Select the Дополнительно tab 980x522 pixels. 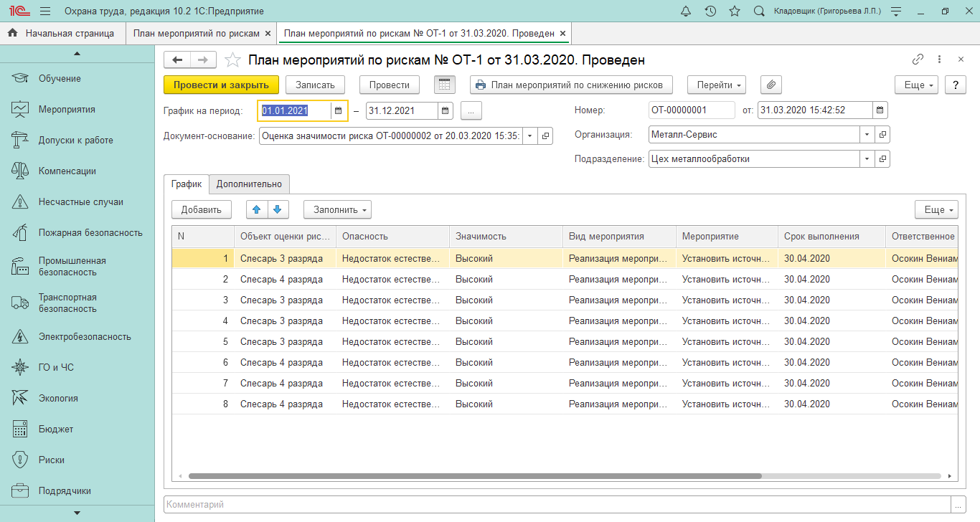(x=250, y=184)
